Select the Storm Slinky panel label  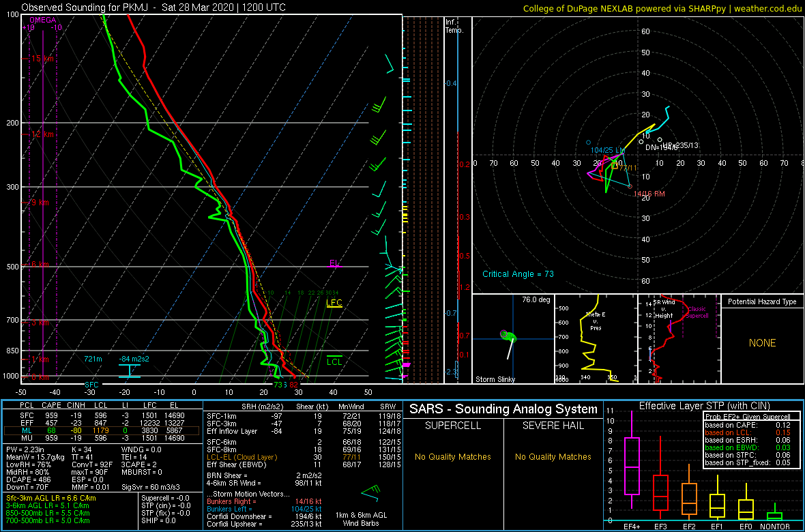(x=495, y=379)
